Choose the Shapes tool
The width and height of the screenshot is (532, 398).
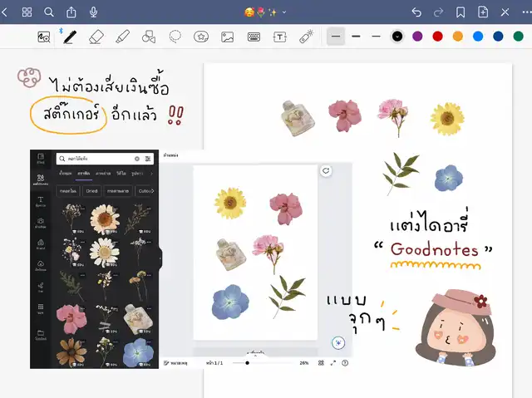point(149,37)
